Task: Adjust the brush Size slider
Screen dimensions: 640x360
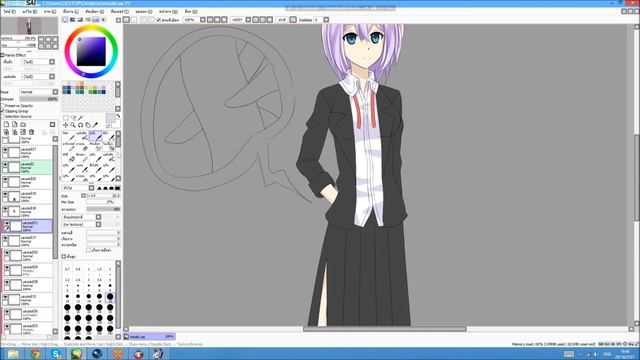Action: click(x=104, y=196)
